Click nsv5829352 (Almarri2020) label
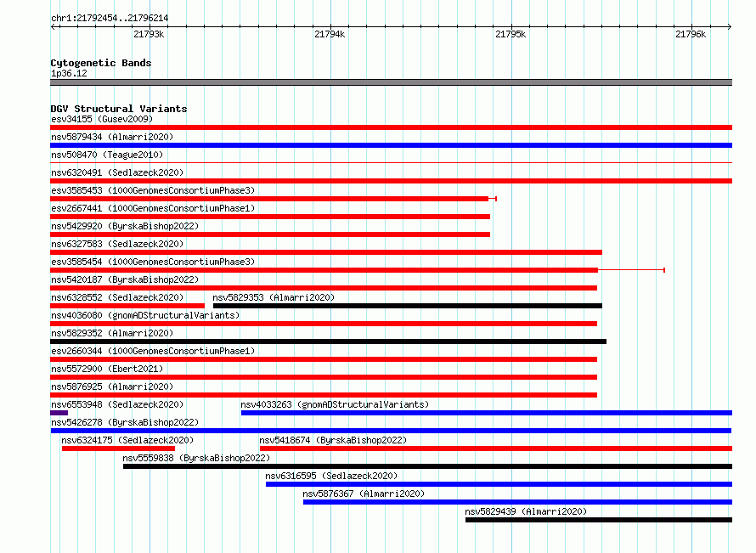Viewport: 756px width, 553px height. tap(112, 333)
